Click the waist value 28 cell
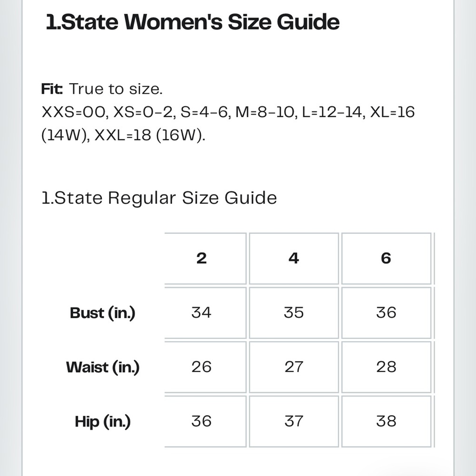Screen dimensions: 476x476 point(386,367)
